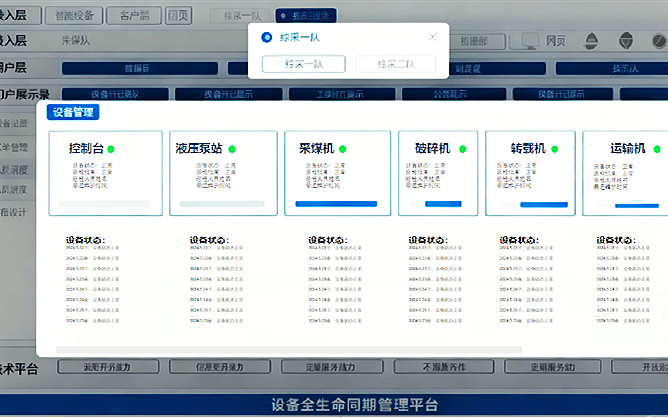The height and width of the screenshot is (418, 668).
Task: Choose the 综采一队 option button
Action: (x=303, y=63)
